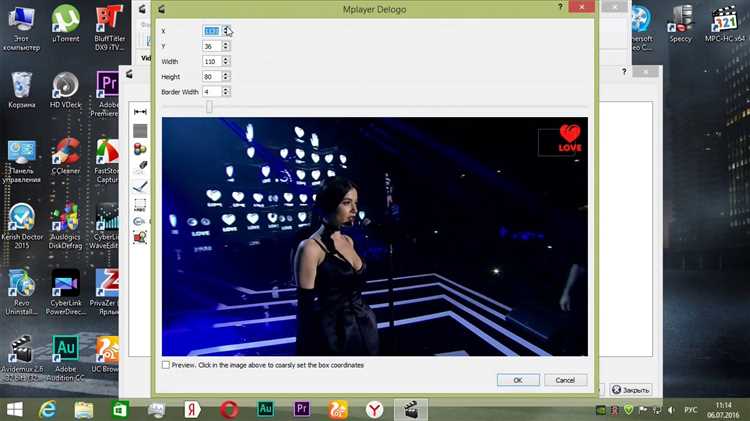Click the Height spinner arrows
Screen dimensions: 750x421
click(x=226, y=76)
